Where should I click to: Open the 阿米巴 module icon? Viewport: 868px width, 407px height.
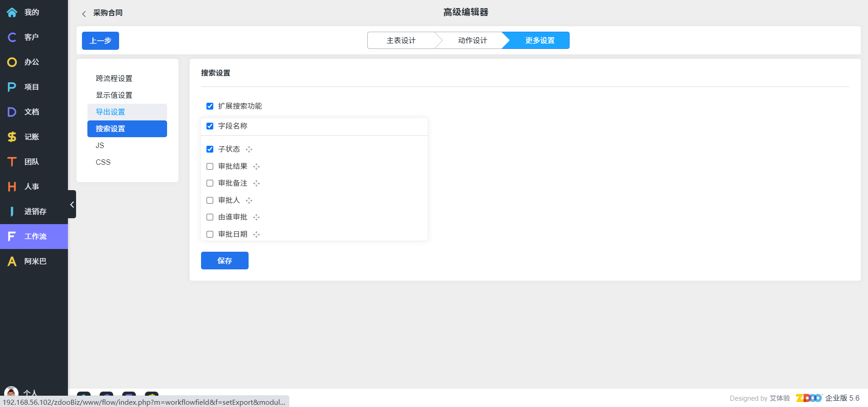12,261
